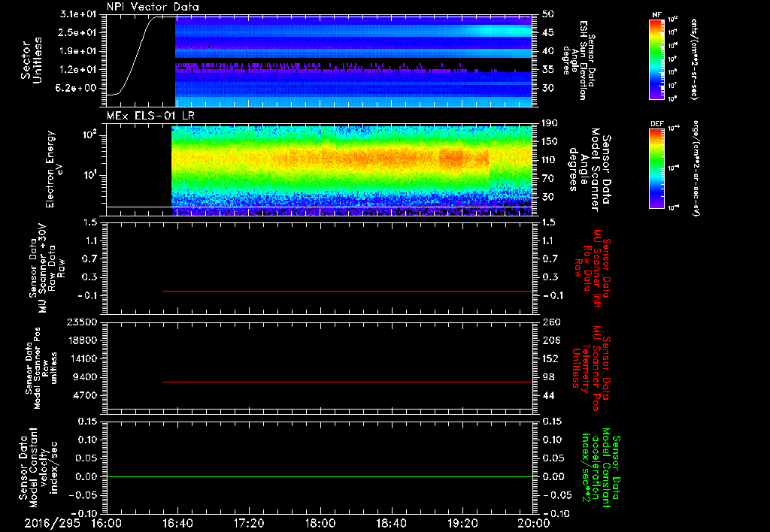
Task: Click the green constant velocity line
Action: tap(320, 476)
